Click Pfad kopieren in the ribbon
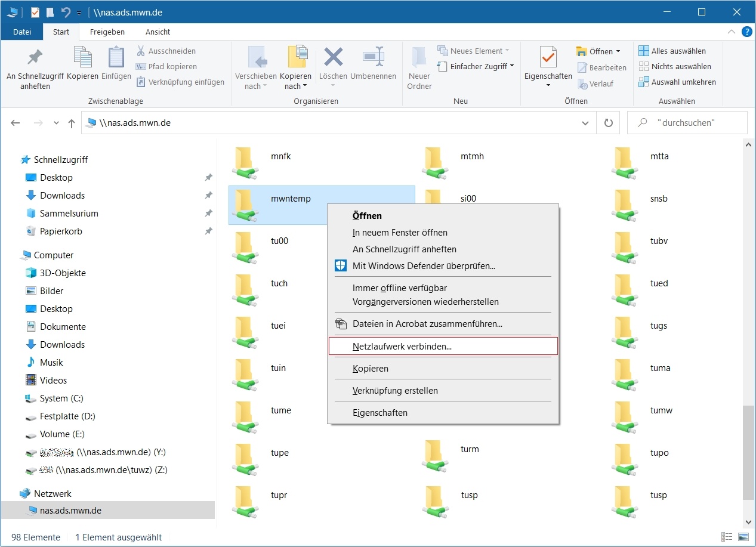Screen dimensions: 756x547 tap(172, 66)
